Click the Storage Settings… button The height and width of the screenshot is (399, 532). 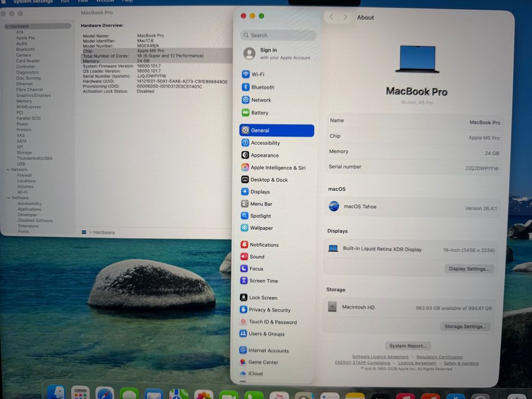click(465, 327)
